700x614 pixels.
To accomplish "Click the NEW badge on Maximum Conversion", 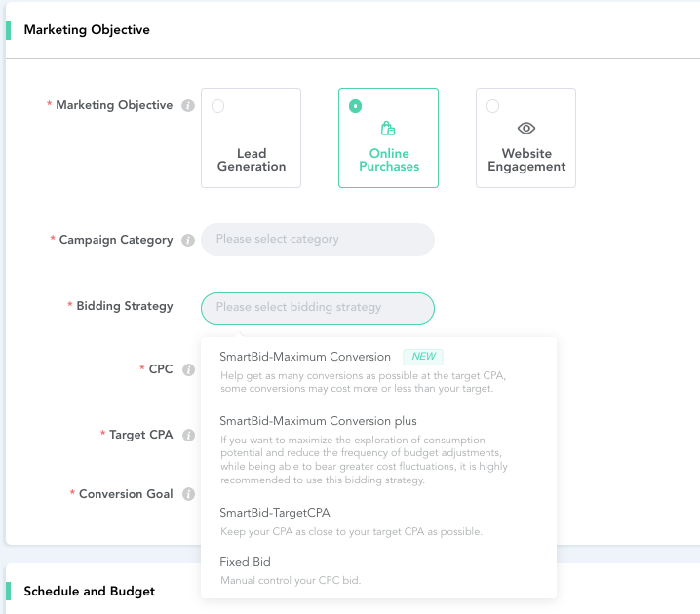I will tap(423, 357).
